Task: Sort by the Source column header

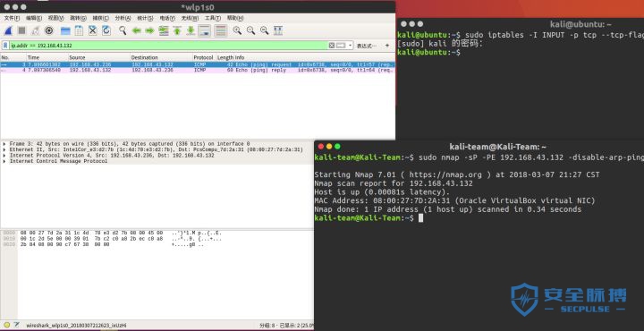Action: 99,57
